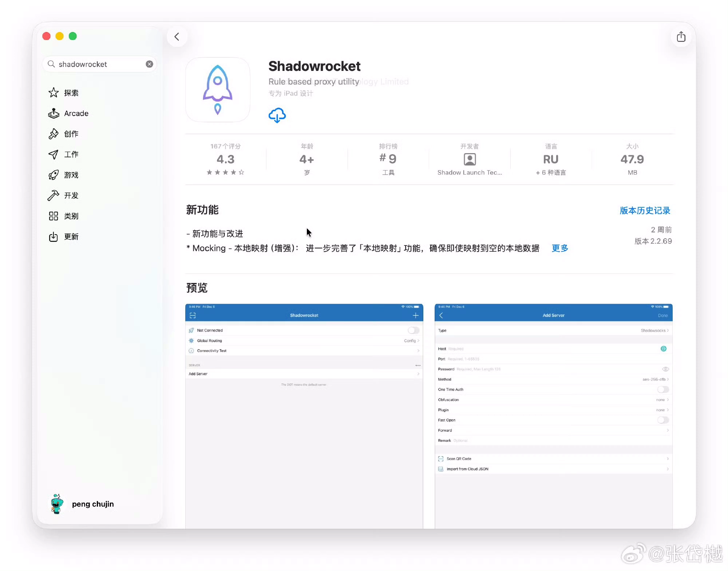Click the 预览 section heading
Screen dimensions: 728x571
(197, 288)
